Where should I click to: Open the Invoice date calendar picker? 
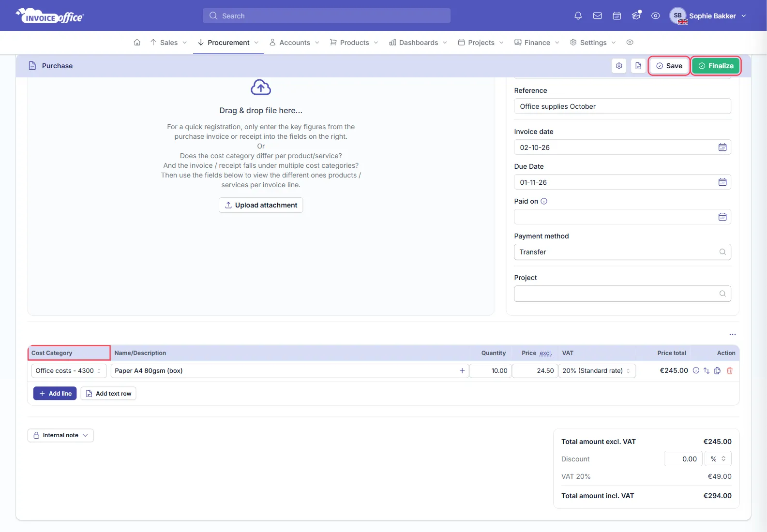pyautogui.click(x=722, y=148)
